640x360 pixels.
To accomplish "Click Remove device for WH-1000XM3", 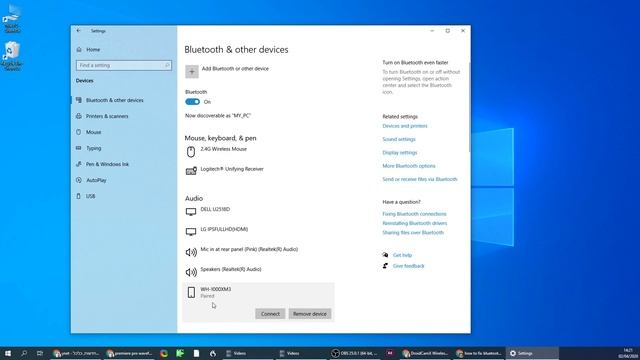I will tap(310, 314).
